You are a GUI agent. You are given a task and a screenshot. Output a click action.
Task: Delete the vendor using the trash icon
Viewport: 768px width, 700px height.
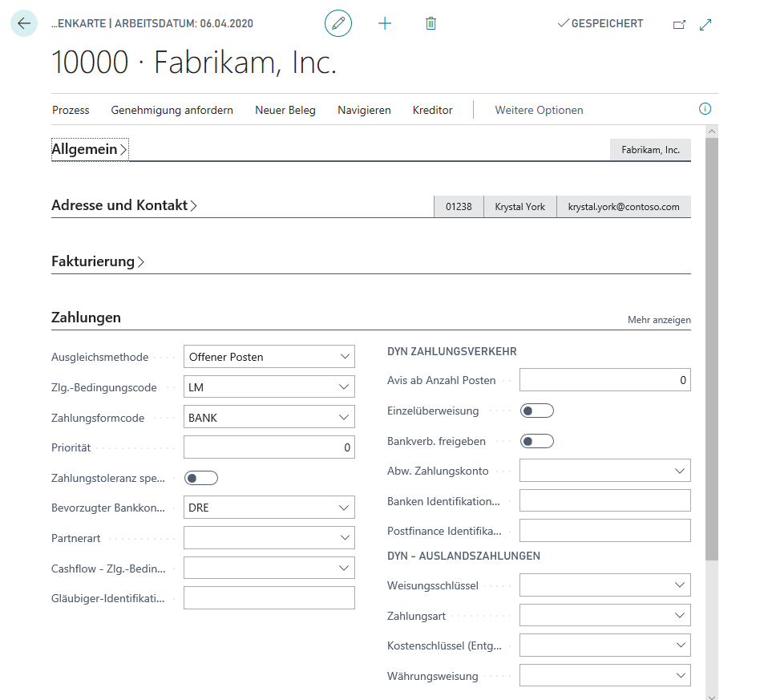point(430,23)
